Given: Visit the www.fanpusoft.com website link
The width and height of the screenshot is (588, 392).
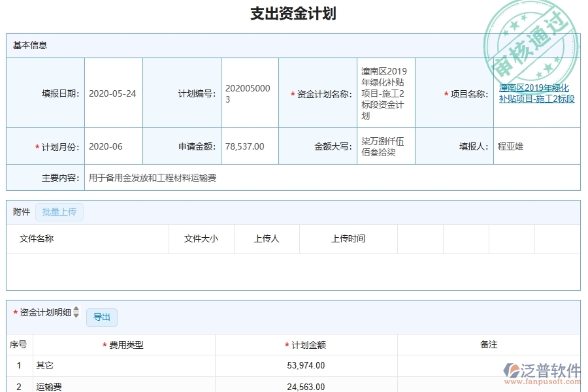Looking at the screenshot, I should coord(544,382).
